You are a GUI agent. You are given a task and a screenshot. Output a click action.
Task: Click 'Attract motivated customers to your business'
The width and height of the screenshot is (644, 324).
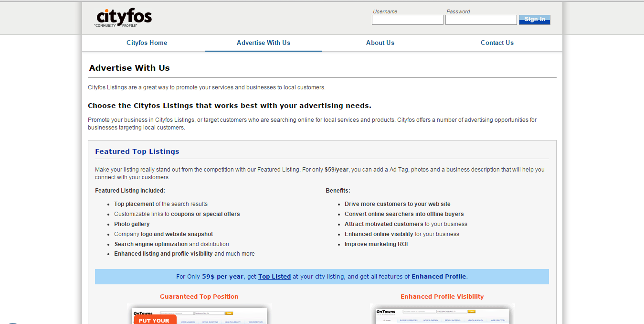(x=406, y=224)
